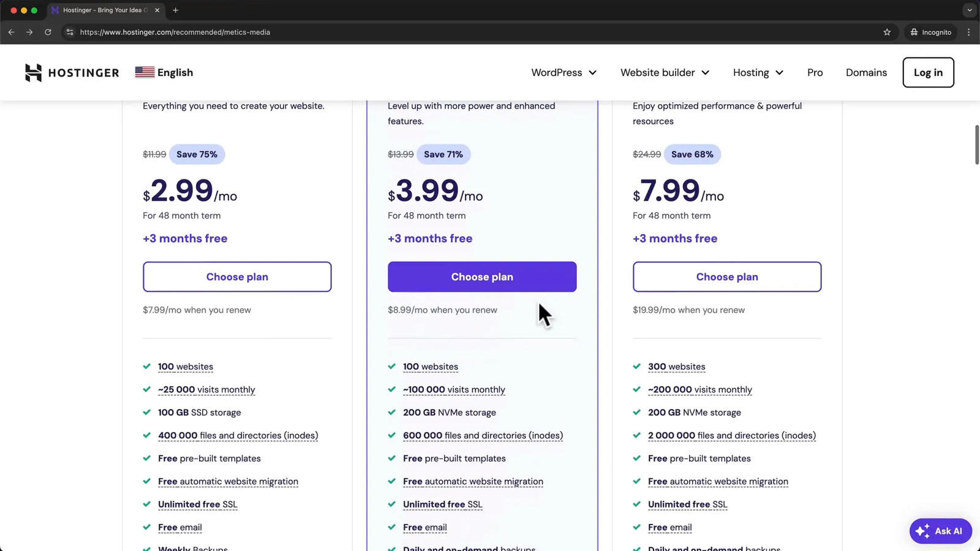Screen dimensions: 980x551
Task: Bookmark this page with the star icon
Action: pos(887,32)
